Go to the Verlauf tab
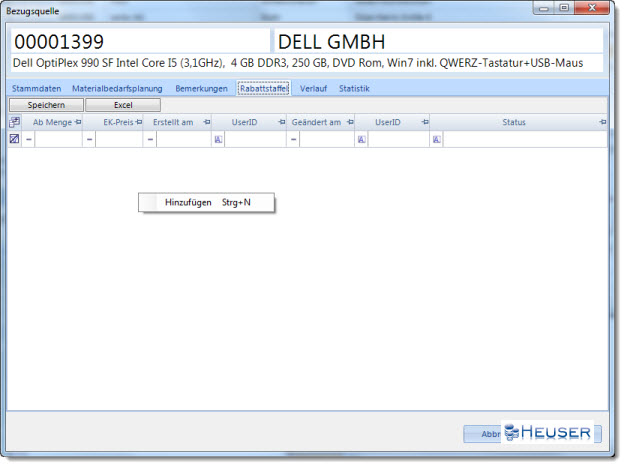This screenshot has width=625, height=467. pos(313,88)
